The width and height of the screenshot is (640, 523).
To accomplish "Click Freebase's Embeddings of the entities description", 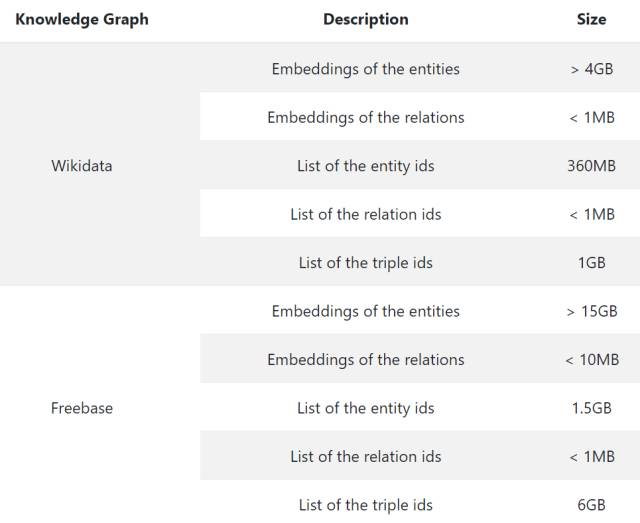I will pyautogui.click(x=366, y=311).
